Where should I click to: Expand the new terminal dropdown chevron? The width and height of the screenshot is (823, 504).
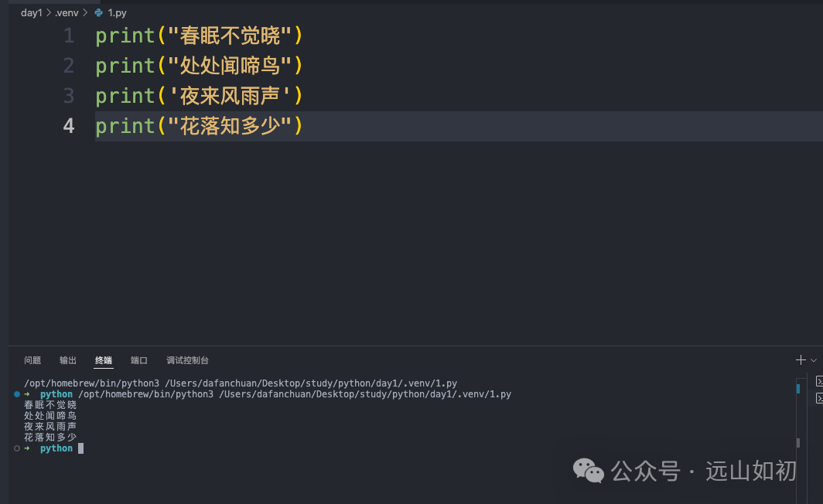coord(814,360)
